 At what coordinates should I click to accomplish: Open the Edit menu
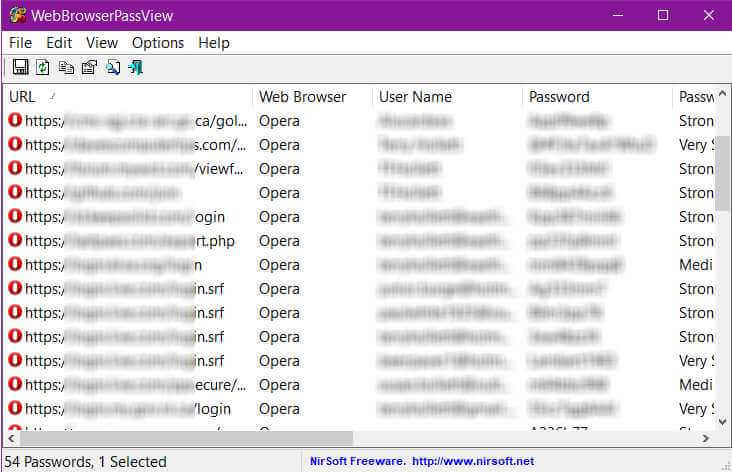click(x=59, y=43)
